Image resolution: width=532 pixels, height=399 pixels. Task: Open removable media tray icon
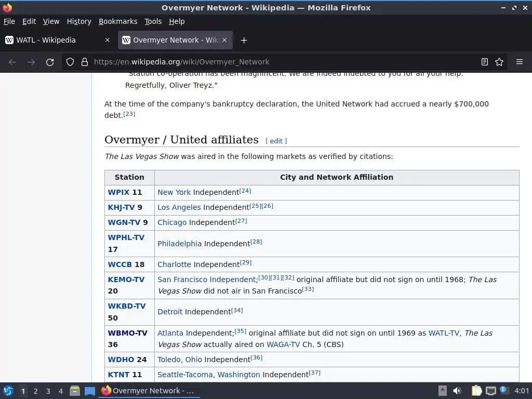tap(442, 391)
